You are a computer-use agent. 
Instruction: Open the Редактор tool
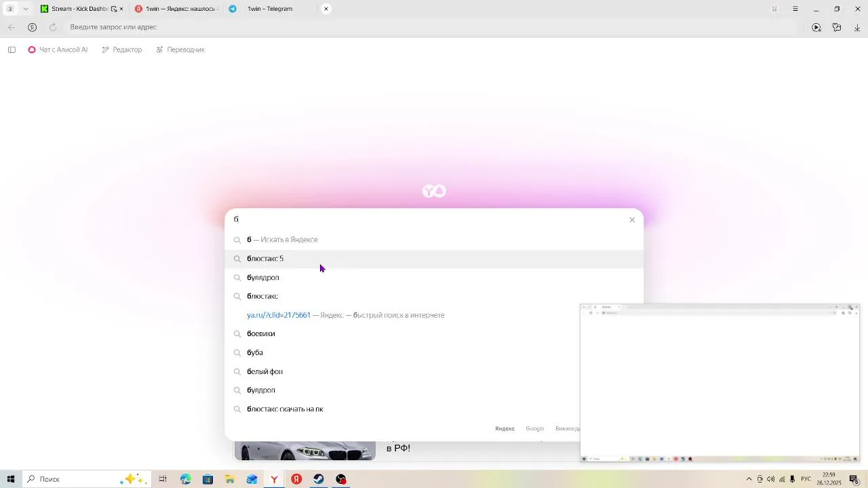[x=122, y=49]
